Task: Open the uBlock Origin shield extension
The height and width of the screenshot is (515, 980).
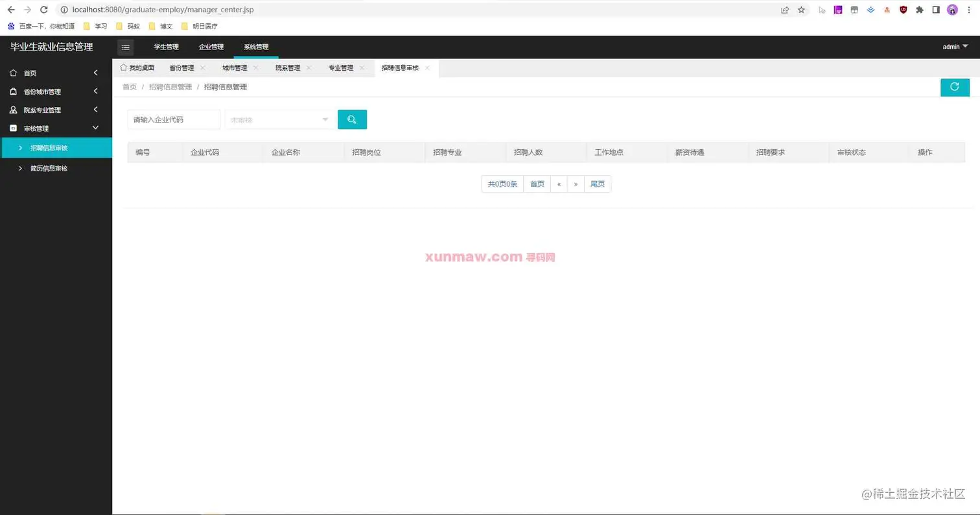Action: click(903, 10)
